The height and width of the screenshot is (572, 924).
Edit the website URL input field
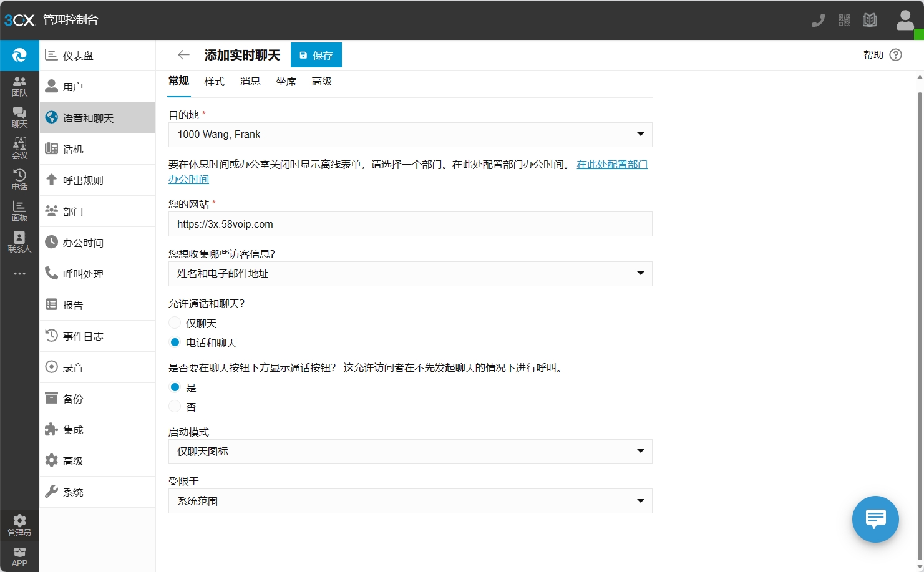click(410, 224)
